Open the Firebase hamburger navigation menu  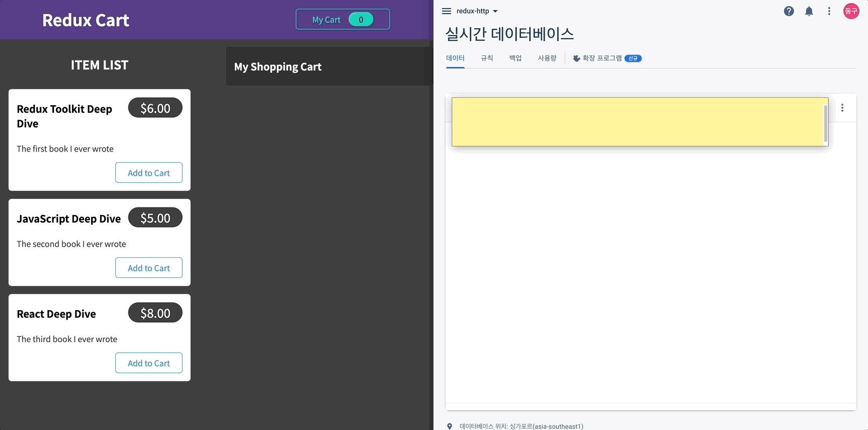(x=447, y=11)
